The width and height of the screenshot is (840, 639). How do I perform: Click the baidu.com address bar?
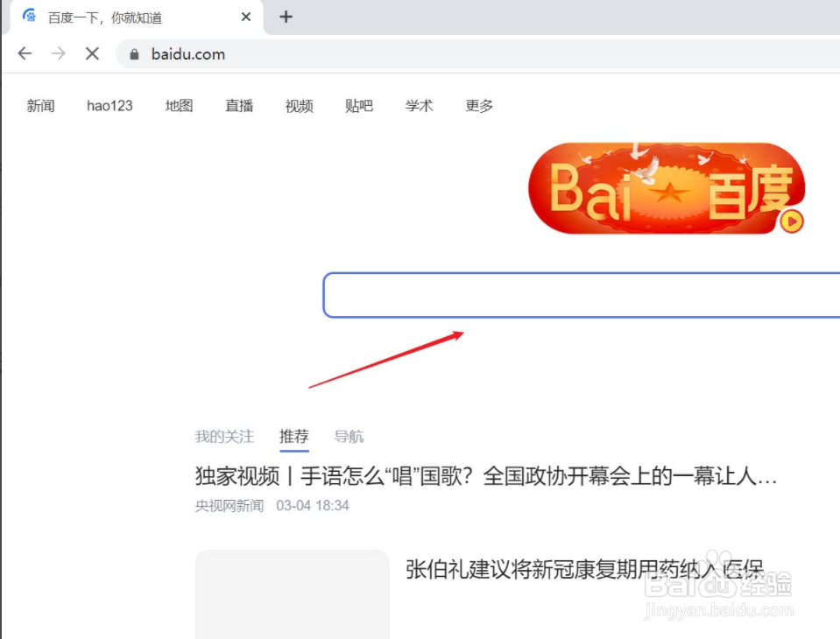[x=476, y=54]
